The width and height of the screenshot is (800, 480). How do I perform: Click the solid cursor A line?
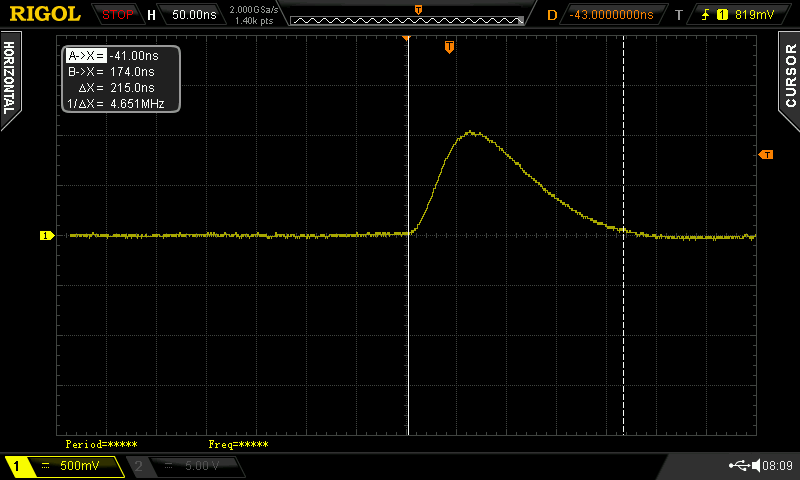[408, 235]
